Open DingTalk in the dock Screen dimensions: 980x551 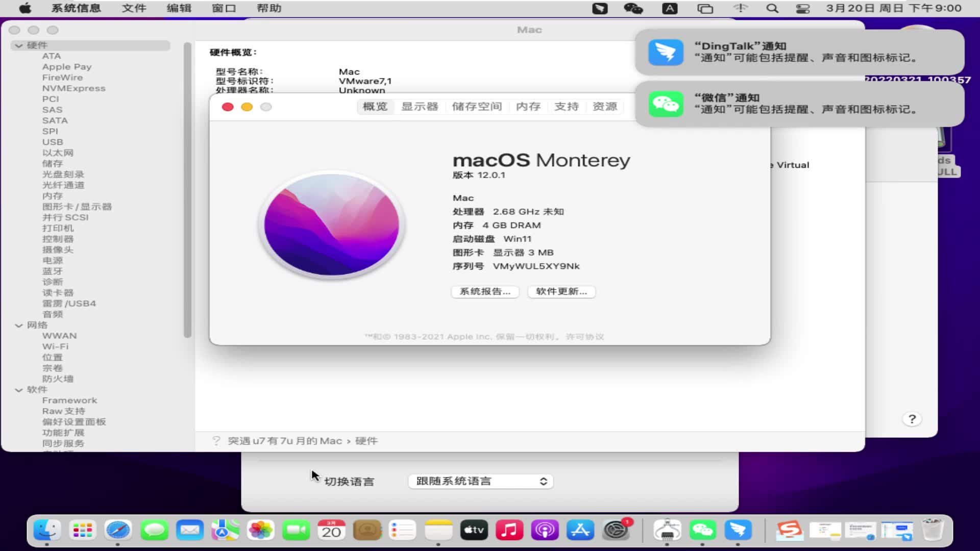pyautogui.click(x=738, y=531)
